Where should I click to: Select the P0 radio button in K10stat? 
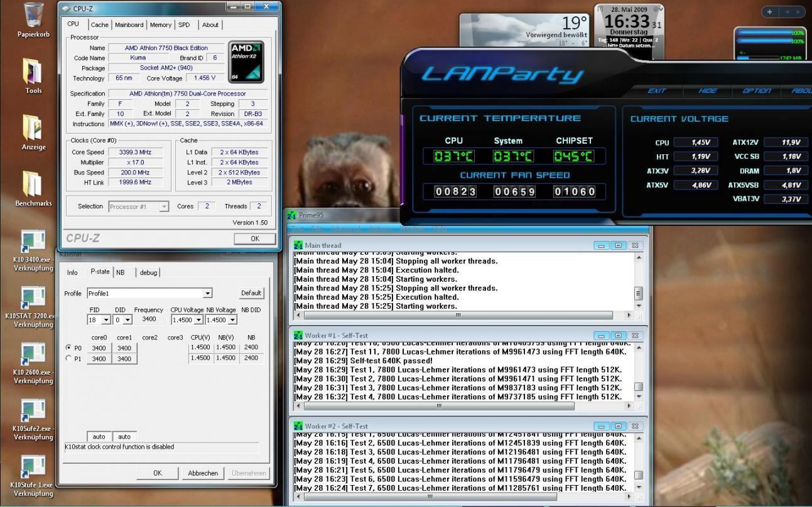pyautogui.click(x=68, y=348)
